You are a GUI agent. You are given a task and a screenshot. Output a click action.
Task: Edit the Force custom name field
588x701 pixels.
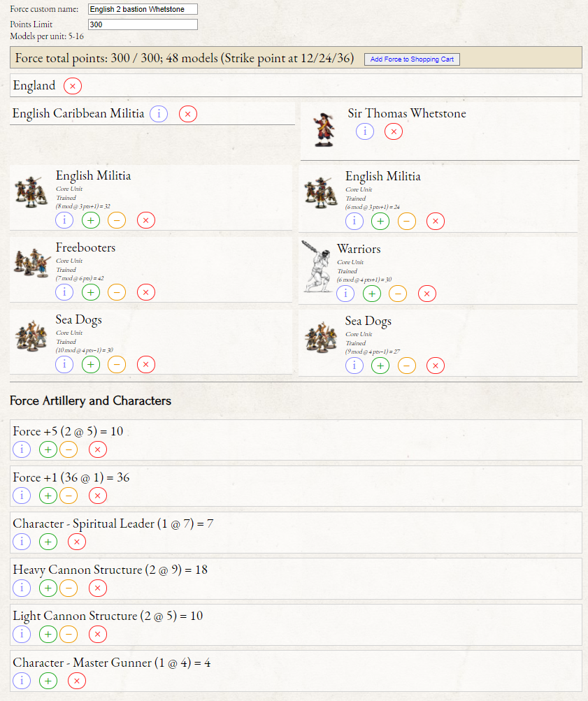click(143, 9)
